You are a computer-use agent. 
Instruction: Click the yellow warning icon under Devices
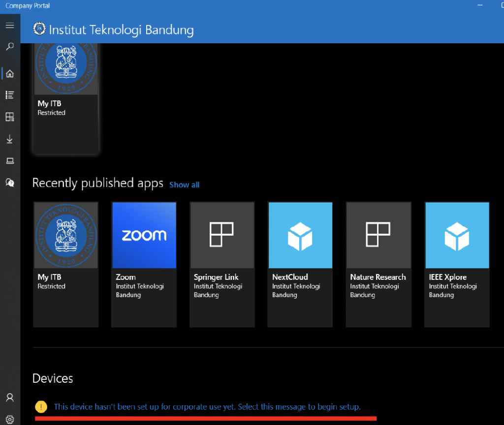41,407
